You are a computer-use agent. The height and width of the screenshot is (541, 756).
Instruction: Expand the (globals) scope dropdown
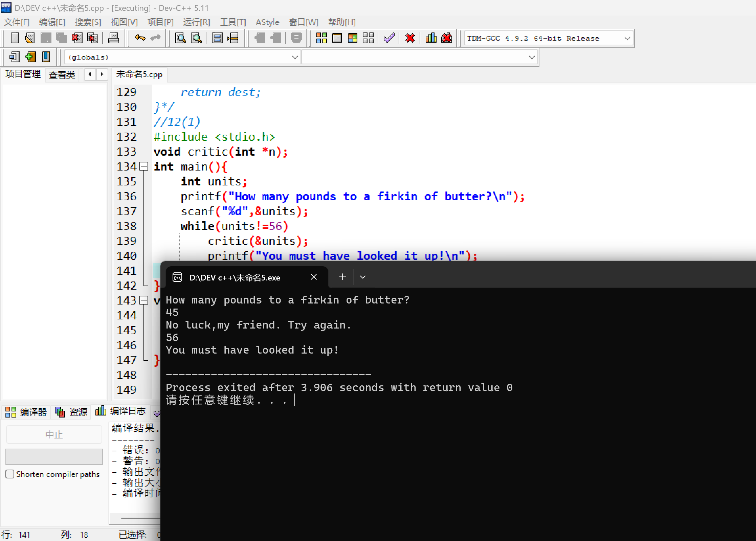click(295, 57)
